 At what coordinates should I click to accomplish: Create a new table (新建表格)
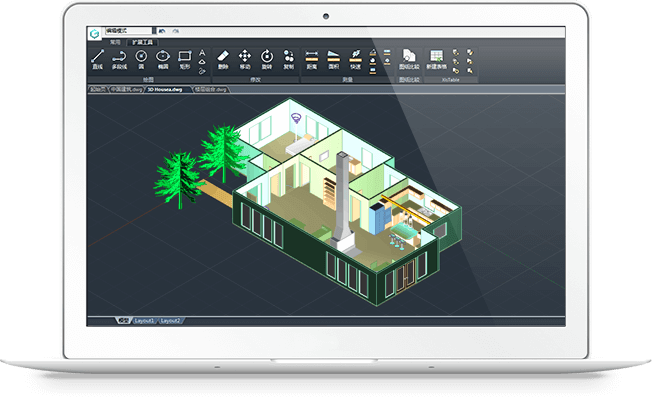(x=436, y=59)
